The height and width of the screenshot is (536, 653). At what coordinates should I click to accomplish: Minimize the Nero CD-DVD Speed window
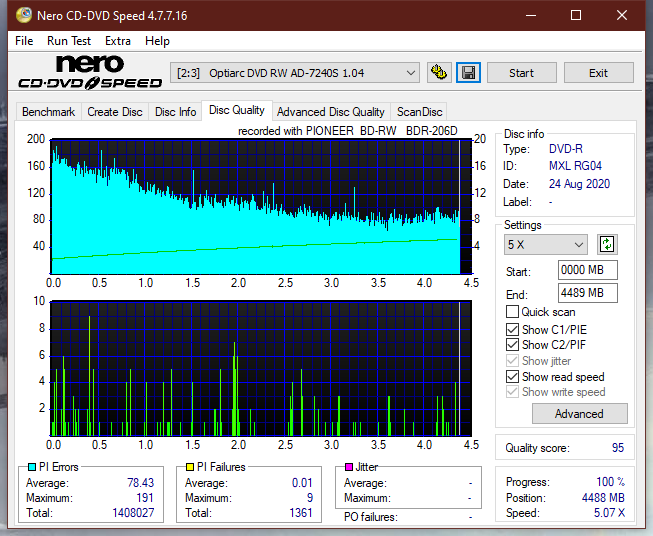(531, 15)
